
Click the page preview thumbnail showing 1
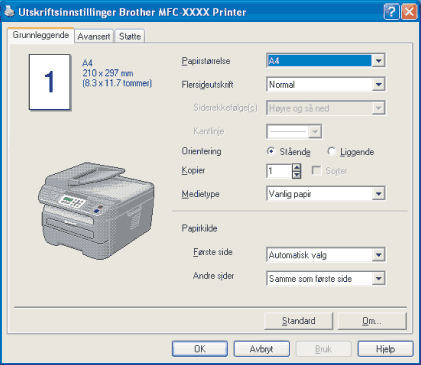pos(50,82)
